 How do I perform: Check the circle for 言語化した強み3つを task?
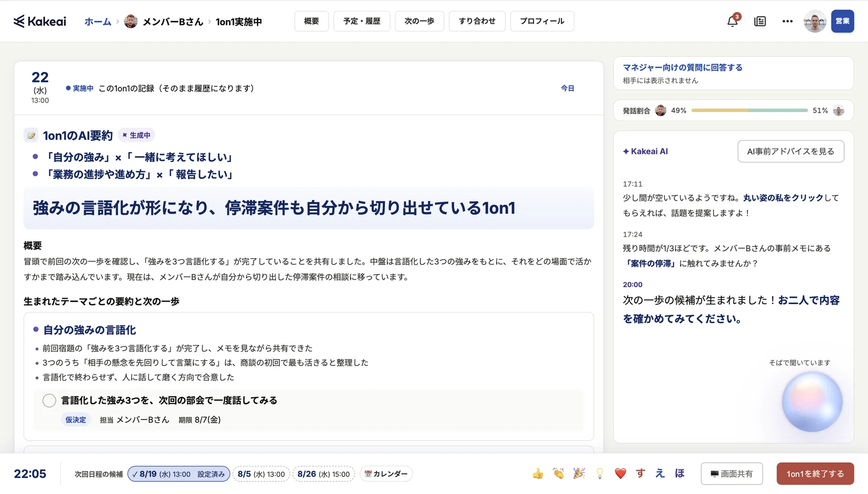(x=49, y=400)
